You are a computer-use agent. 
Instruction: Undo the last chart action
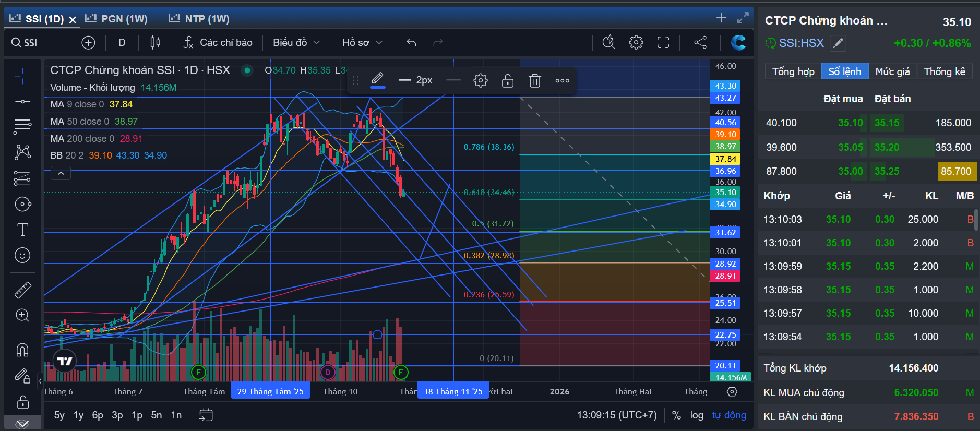click(x=411, y=42)
